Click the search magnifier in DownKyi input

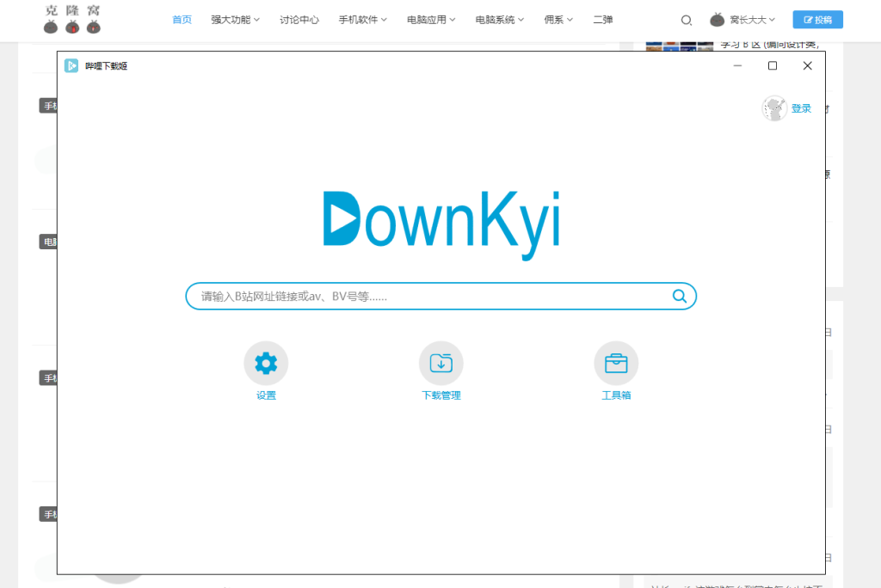tap(680, 296)
